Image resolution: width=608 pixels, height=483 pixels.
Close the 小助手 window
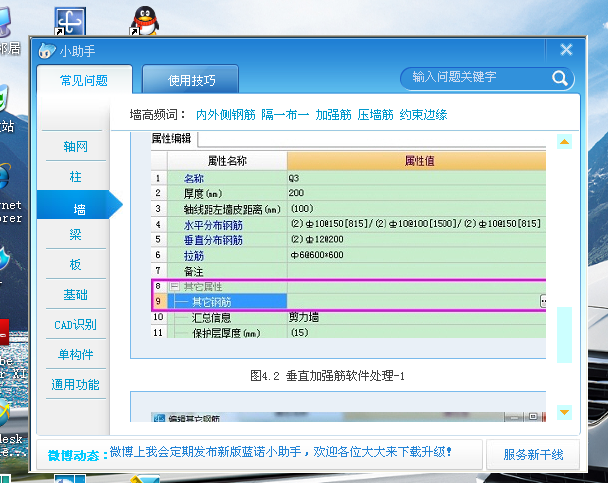click(x=566, y=50)
